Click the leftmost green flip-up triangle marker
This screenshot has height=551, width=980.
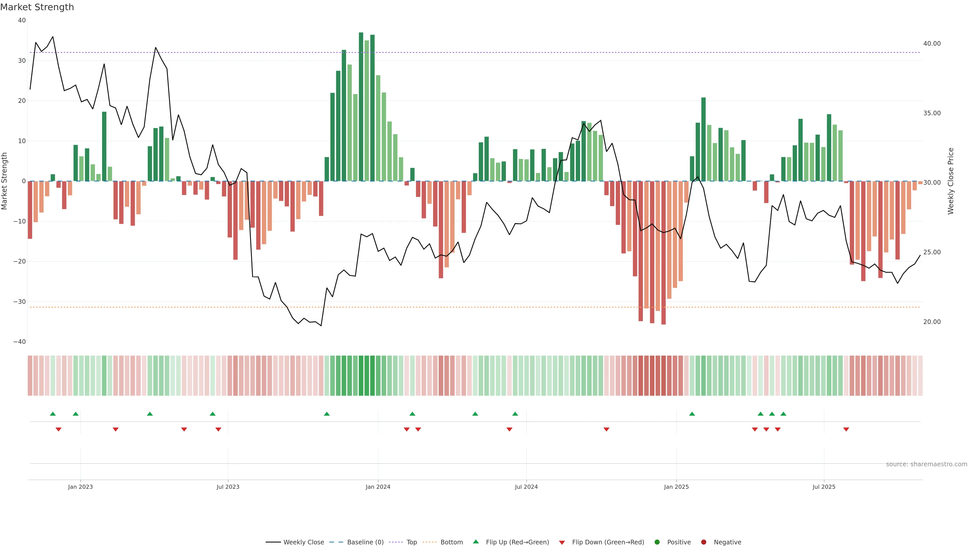(53, 414)
